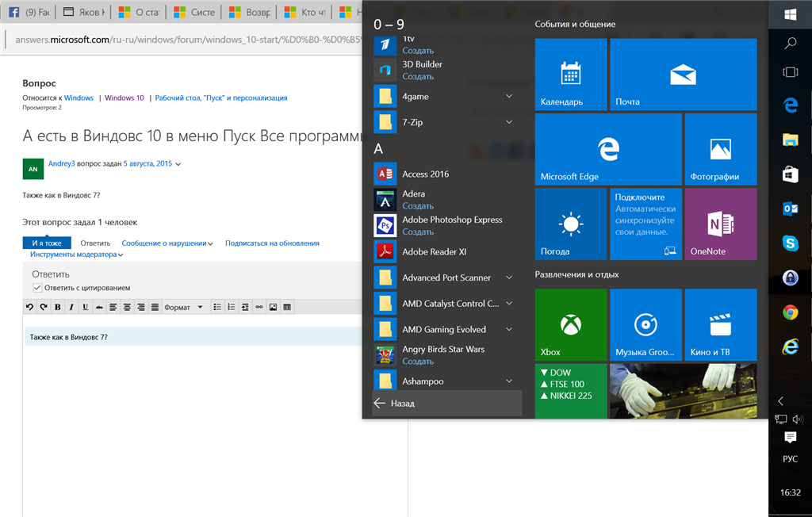Click 'Подписаться на обновления' link

point(272,243)
